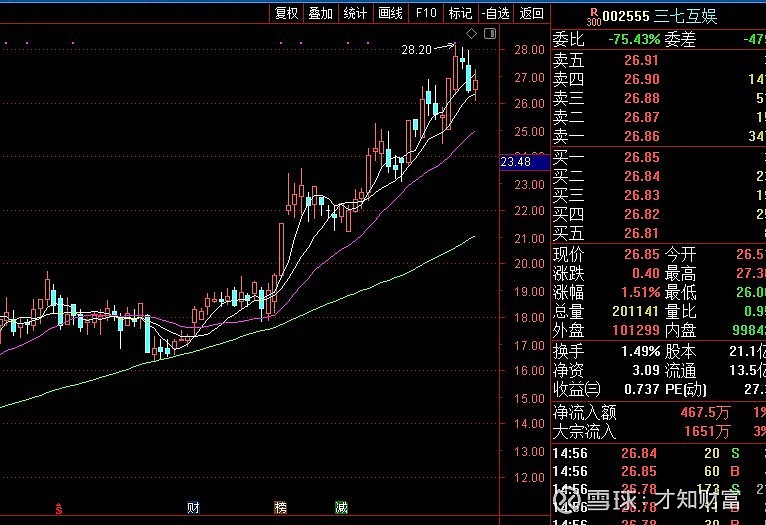Screen dimensions: 766x525
Task: Select the 买一 price 26.85
Action: pyautogui.click(x=641, y=157)
